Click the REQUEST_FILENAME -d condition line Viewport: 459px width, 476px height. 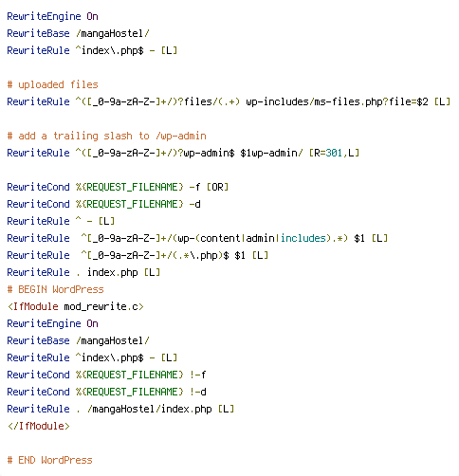coord(103,204)
